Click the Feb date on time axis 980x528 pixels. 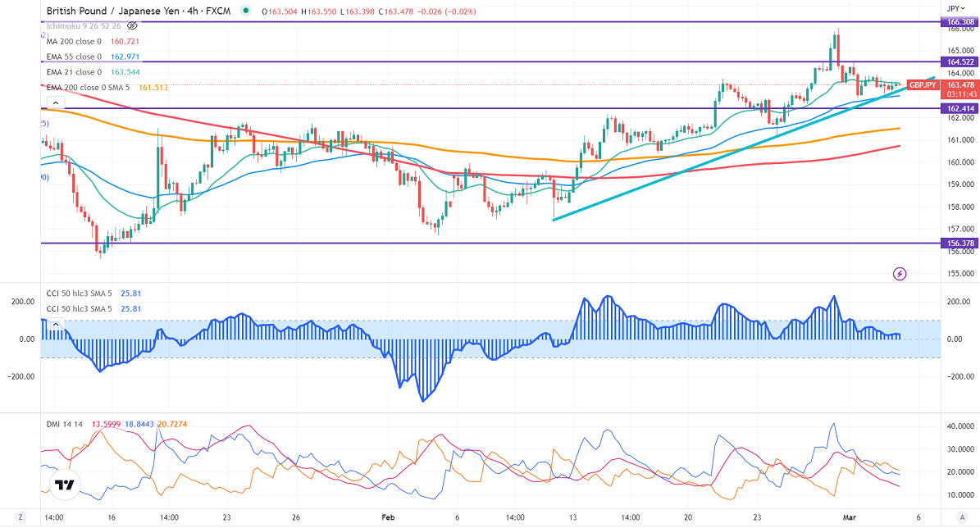click(x=390, y=518)
